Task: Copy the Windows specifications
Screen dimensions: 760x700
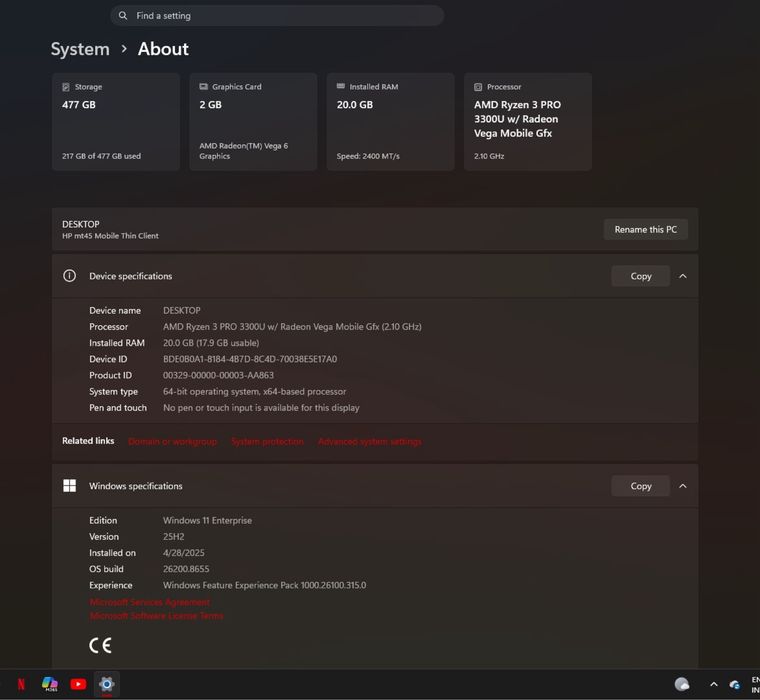Action: click(641, 486)
